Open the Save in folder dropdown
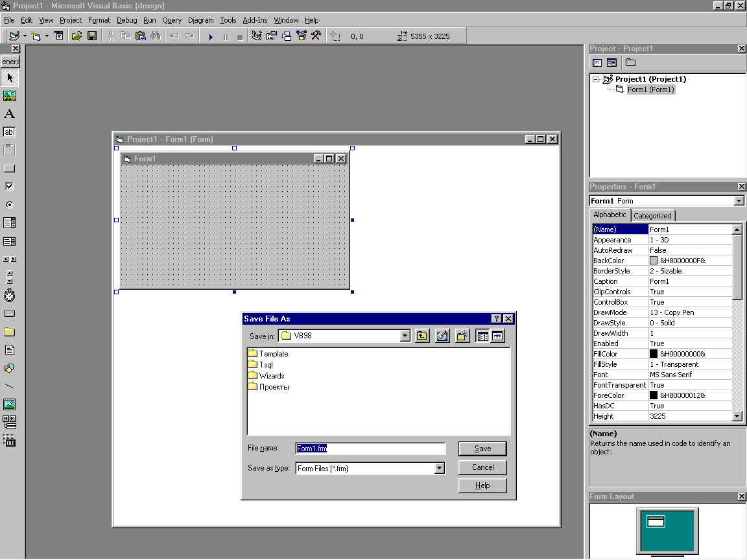 [x=405, y=336]
